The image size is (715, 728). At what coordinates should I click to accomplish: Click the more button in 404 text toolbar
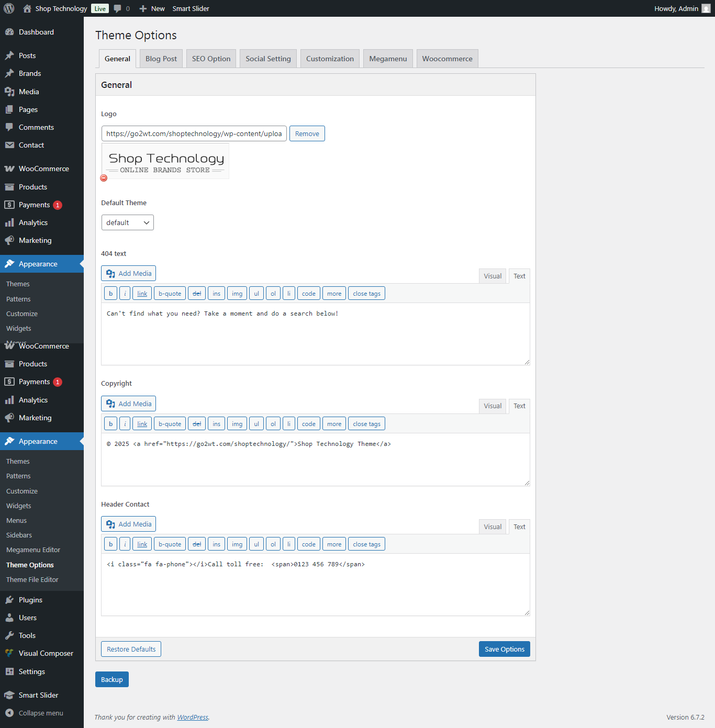[334, 294]
